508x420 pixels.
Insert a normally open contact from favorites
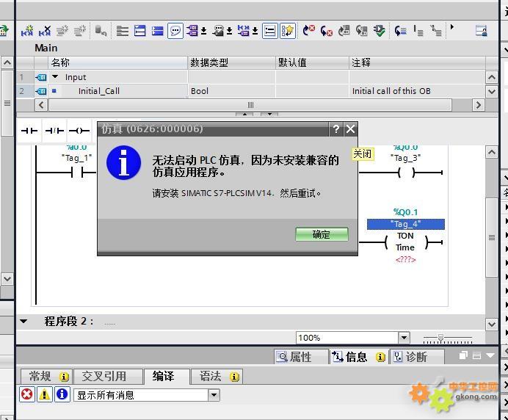(x=29, y=131)
